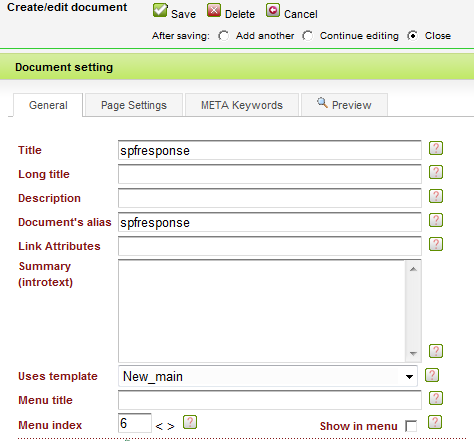Tick the Show in menu checkbox
This screenshot has height=441, width=474.
click(411, 426)
